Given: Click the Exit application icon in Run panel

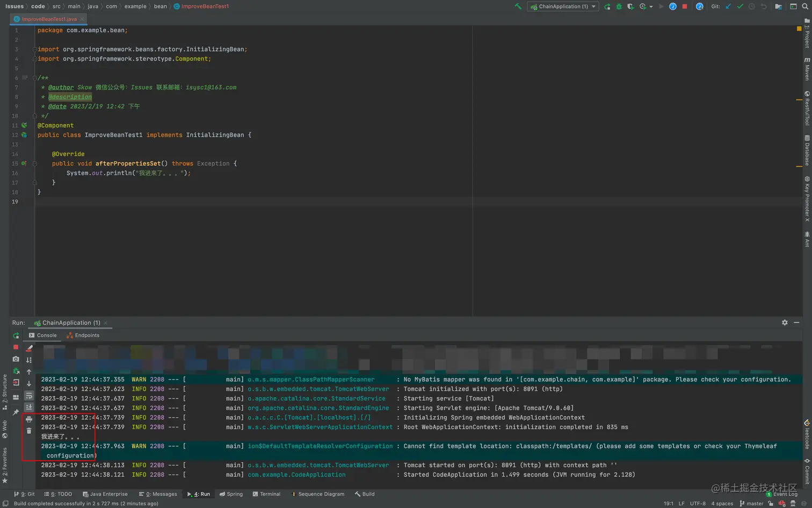Looking at the screenshot, I should pos(16,383).
